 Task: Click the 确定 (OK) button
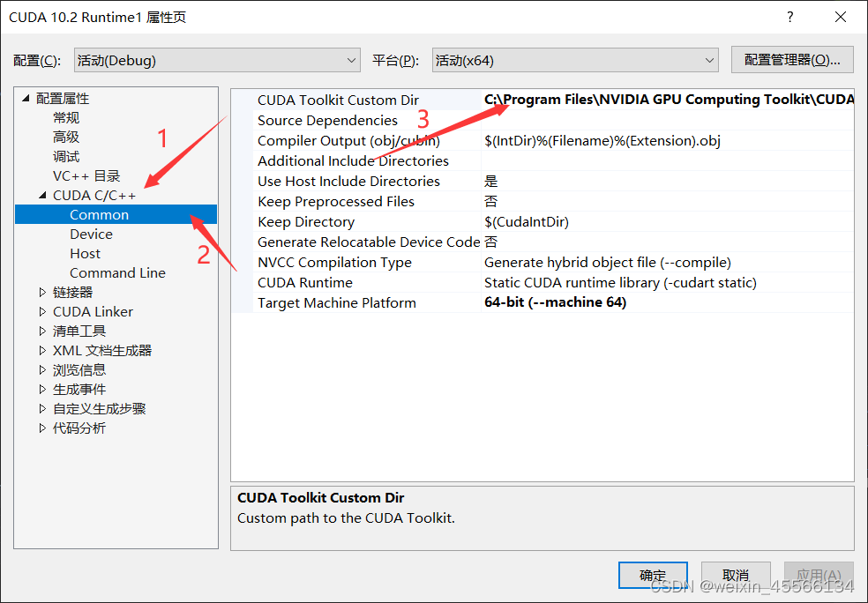(x=653, y=575)
